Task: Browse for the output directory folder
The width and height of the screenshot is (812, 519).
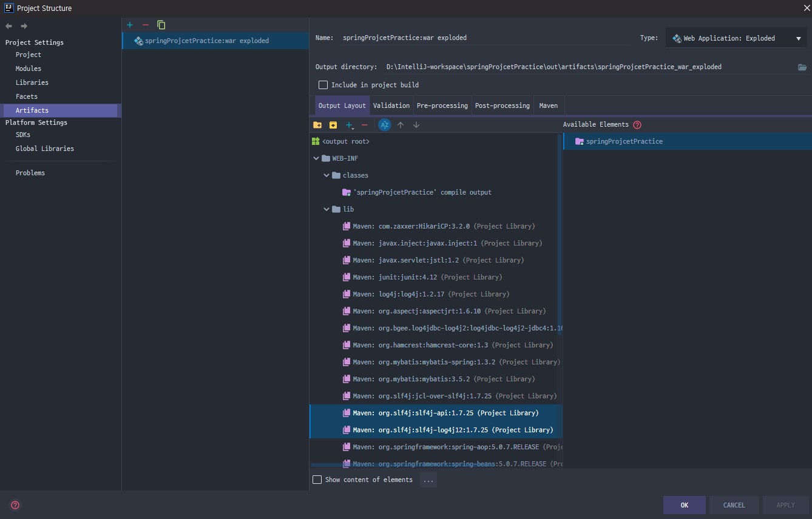Action: 802,67
